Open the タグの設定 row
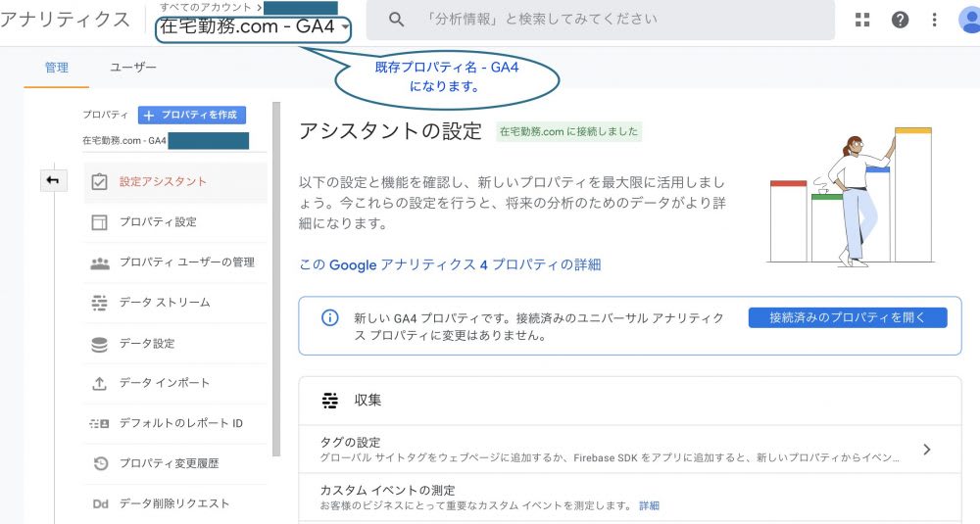 (x=629, y=449)
